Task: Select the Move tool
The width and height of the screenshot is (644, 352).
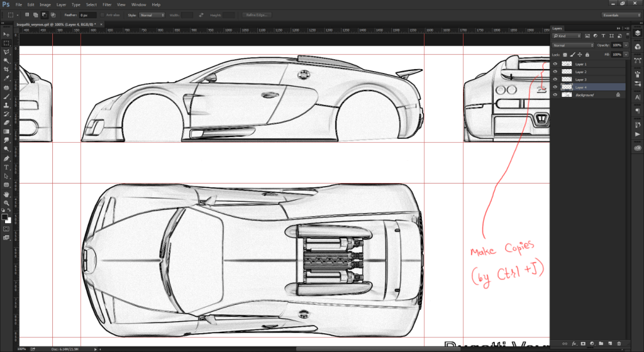Action: pyautogui.click(x=6, y=35)
